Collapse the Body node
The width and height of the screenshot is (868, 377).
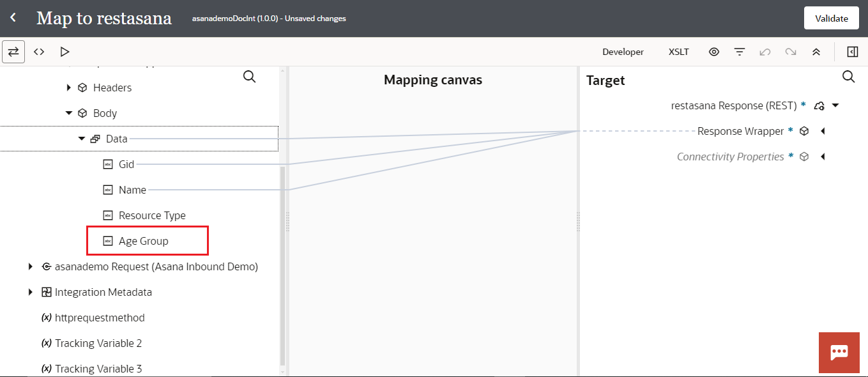69,113
